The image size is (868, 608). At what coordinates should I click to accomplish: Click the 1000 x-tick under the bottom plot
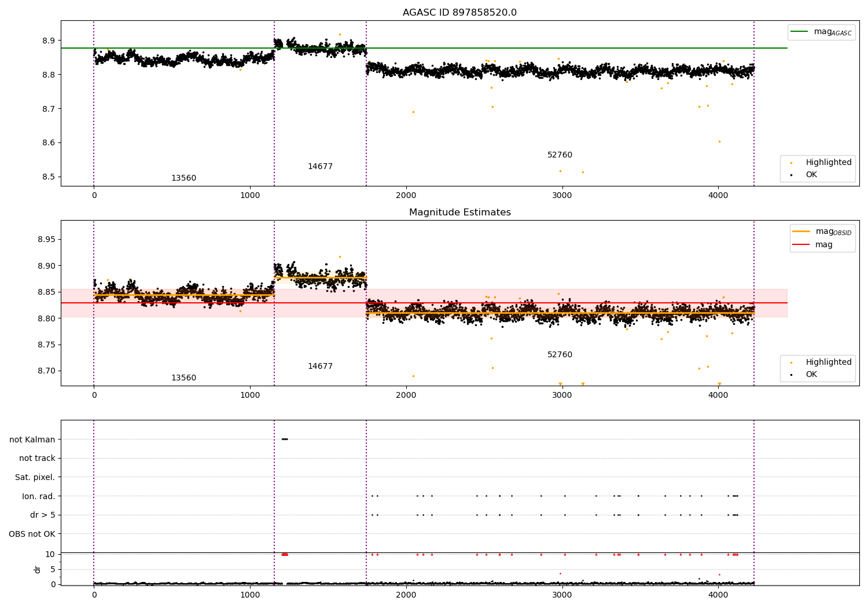click(250, 595)
